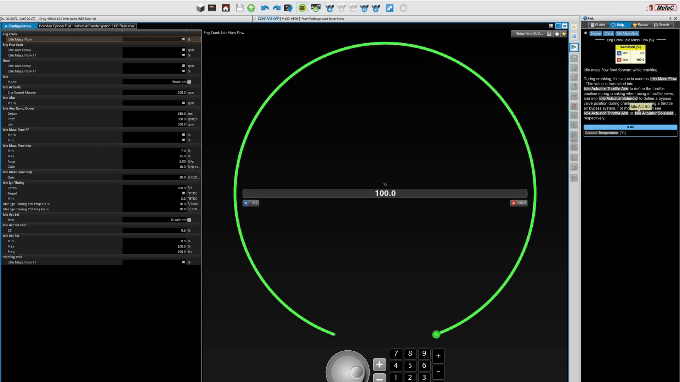Click numpad key 6
This screenshot has height=382, width=680.
tap(424, 366)
